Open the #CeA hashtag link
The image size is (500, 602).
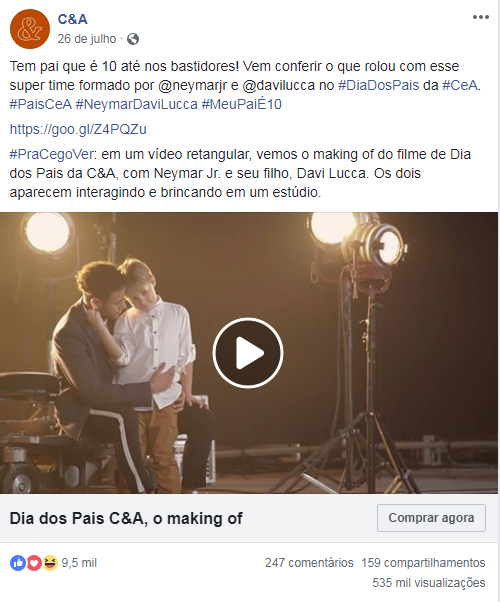coord(460,85)
